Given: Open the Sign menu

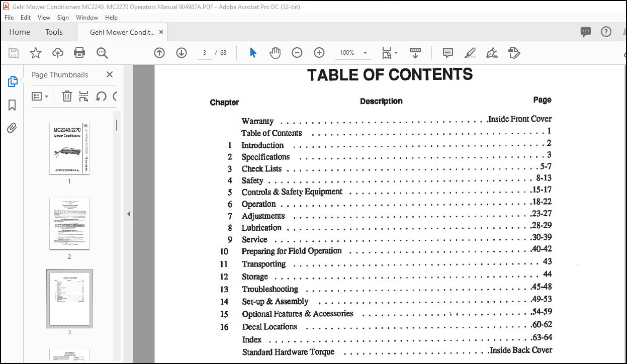Looking at the screenshot, I should click(x=63, y=17).
